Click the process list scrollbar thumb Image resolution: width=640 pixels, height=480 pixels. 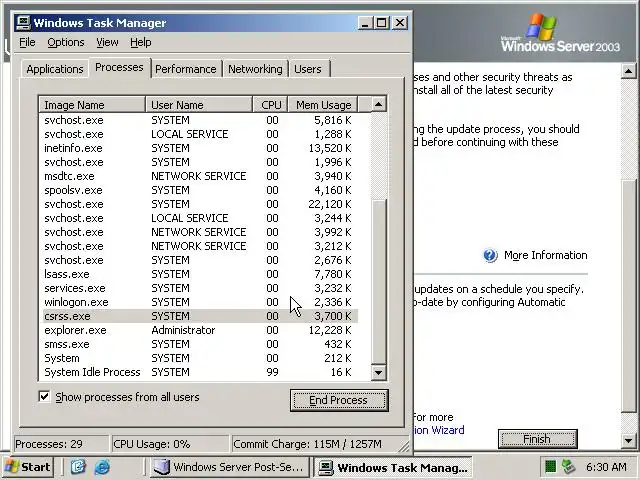coord(379,282)
